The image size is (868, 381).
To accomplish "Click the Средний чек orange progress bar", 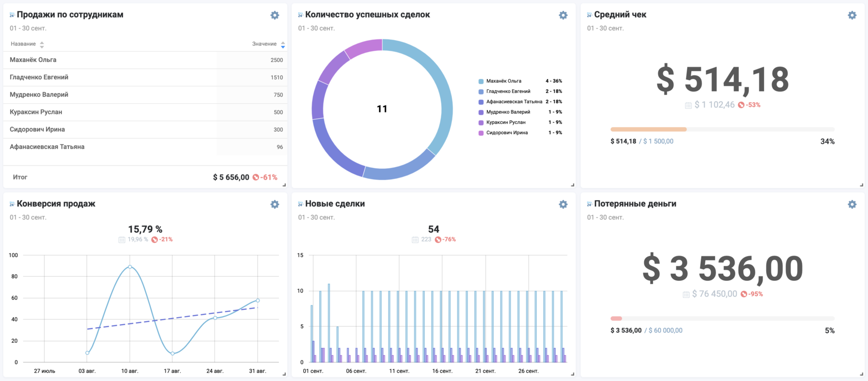I will [x=648, y=129].
